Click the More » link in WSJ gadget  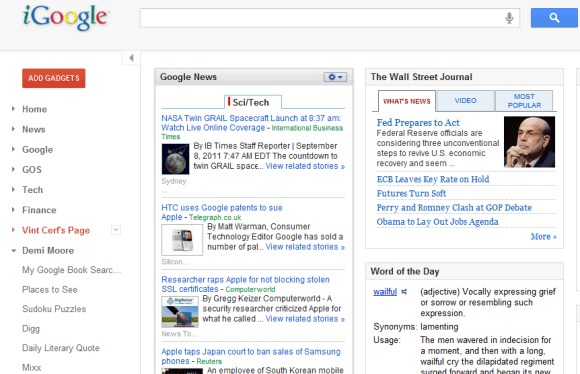click(544, 237)
